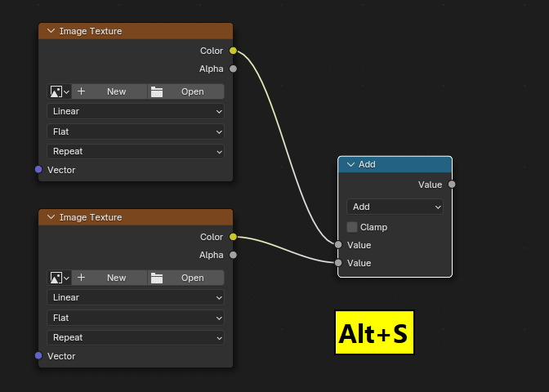Click the first Value input socket of Add node
The height and width of the screenshot is (392, 549).
tap(338, 245)
